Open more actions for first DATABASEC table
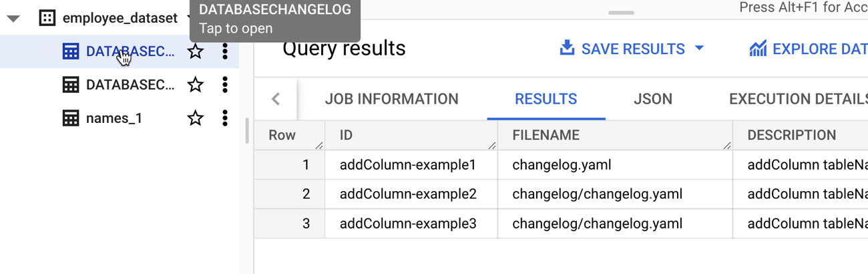Image resolution: width=868 pixels, height=274 pixels. tap(225, 51)
